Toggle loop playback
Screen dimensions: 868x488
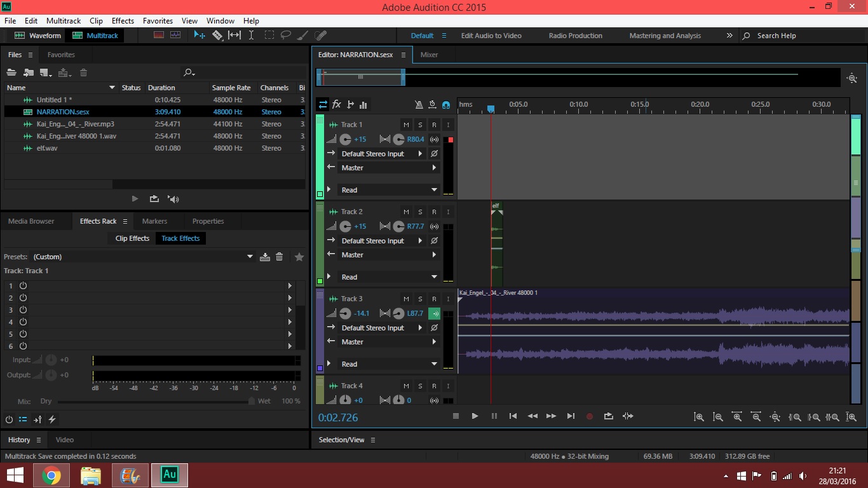608,416
